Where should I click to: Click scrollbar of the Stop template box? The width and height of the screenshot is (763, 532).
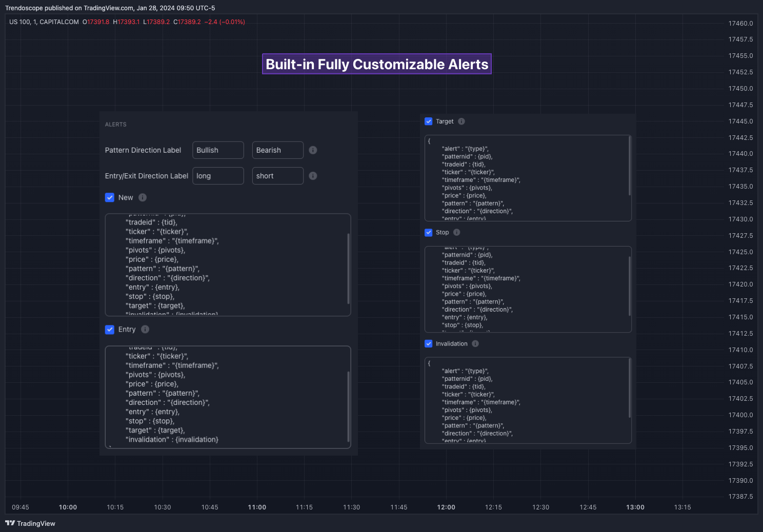[630, 286]
